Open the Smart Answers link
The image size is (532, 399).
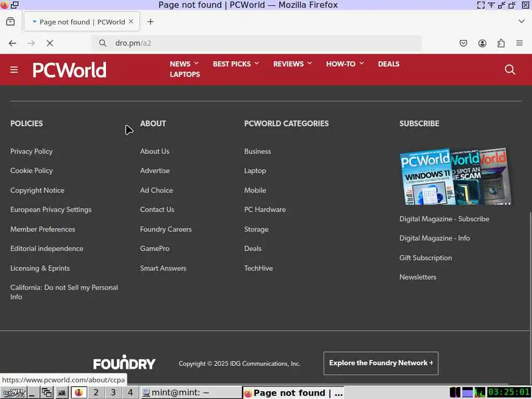(163, 269)
